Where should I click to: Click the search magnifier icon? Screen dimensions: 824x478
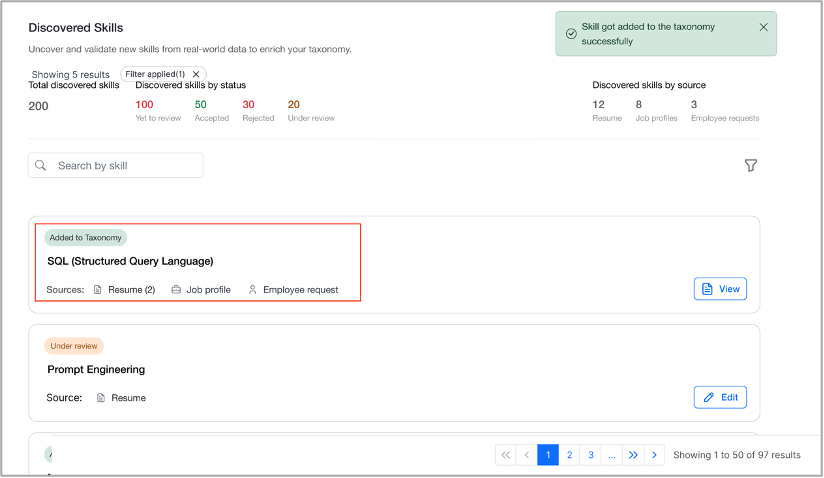40,165
